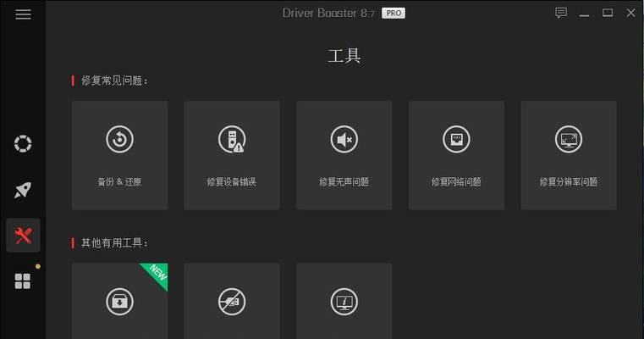The width and height of the screenshot is (644, 339).
Task: Open the 修复网络问题 label
Action: pos(456,181)
